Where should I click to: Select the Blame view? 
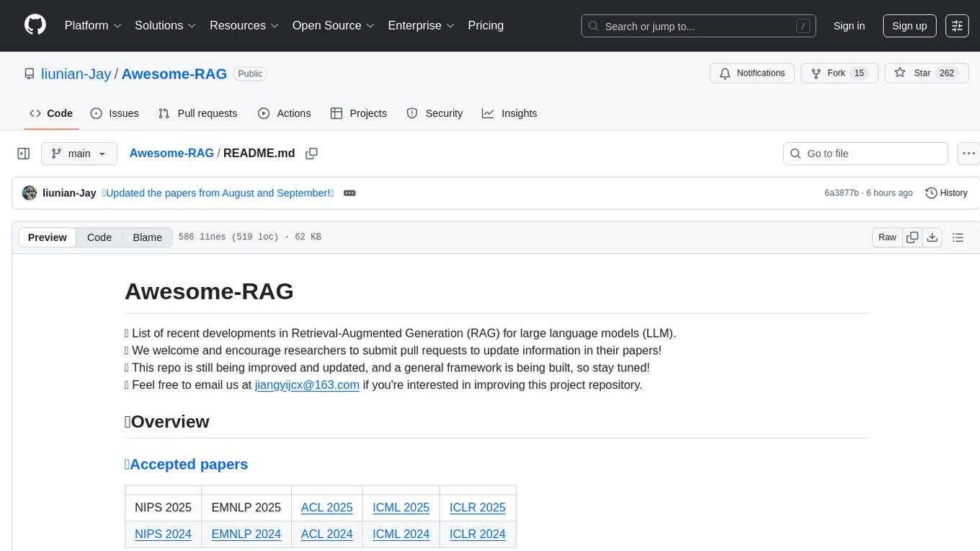(x=147, y=237)
